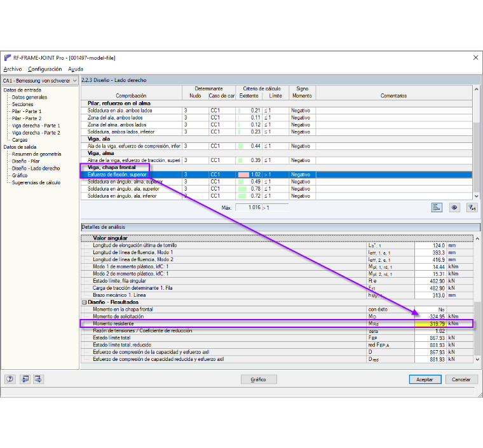Select Cargas in the tree

point(20,140)
